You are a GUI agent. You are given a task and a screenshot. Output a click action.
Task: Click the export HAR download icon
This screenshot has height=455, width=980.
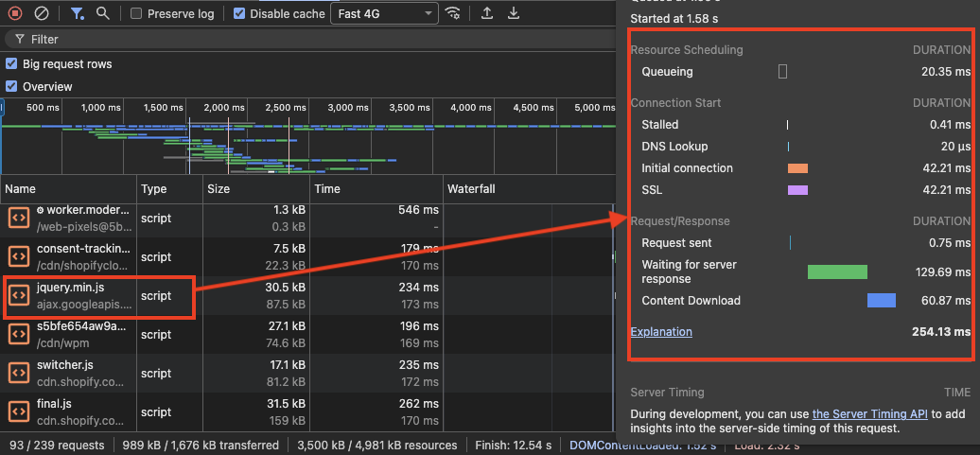[x=514, y=14]
